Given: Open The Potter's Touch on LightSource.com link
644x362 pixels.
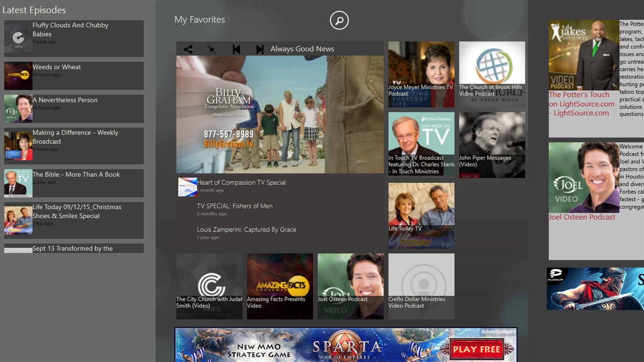Looking at the screenshot, I should [x=581, y=103].
